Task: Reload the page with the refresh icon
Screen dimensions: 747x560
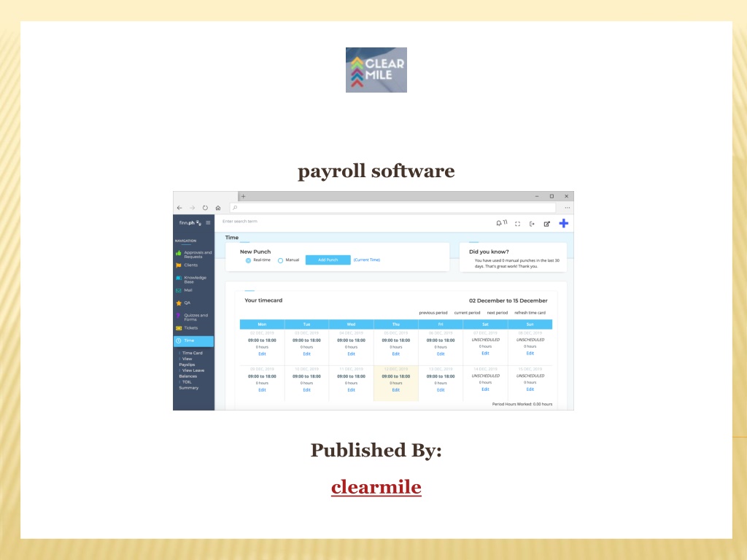Action: [x=205, y=208]
